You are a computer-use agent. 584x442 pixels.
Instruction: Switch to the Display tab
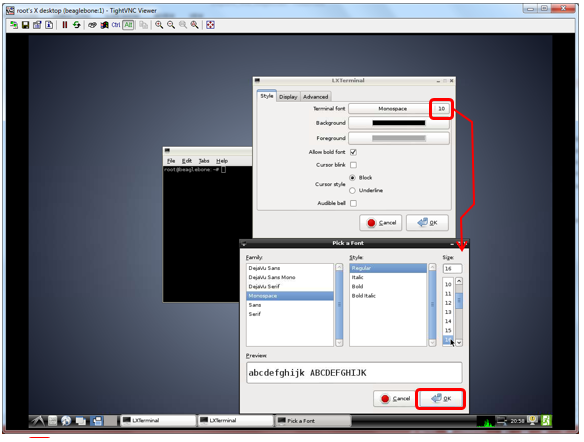[288, 97]
